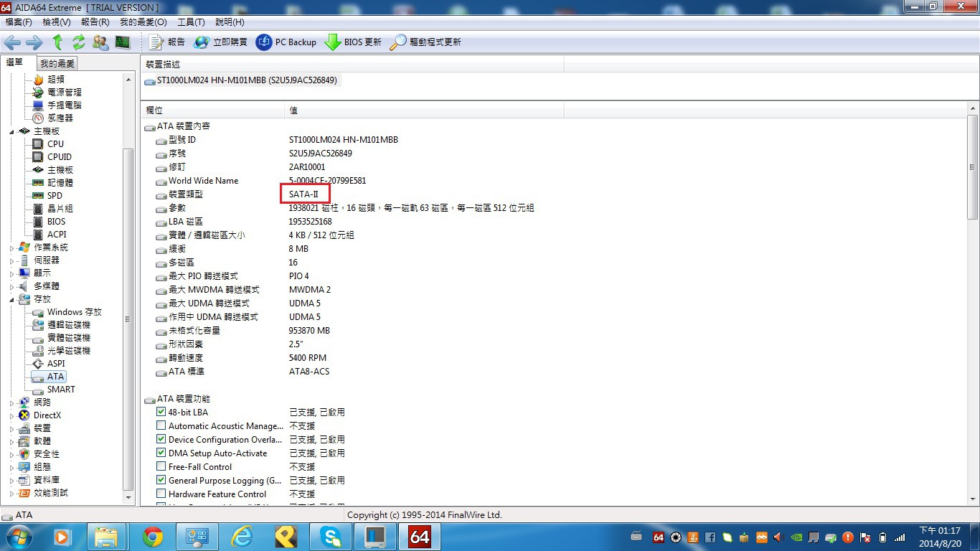Toggle General Purpose Logging checkbox

pos(161,481)
